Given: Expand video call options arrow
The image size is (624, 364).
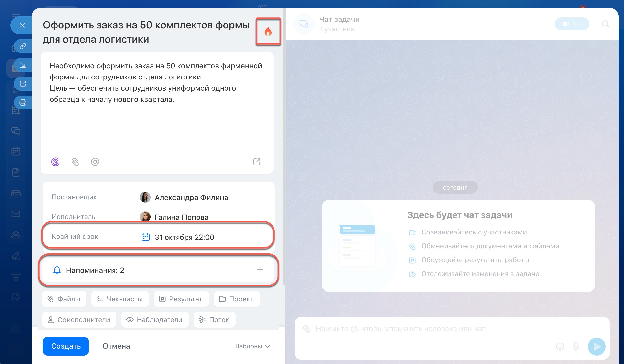Looking at the screenshot, I should click(x=581, y=24).
